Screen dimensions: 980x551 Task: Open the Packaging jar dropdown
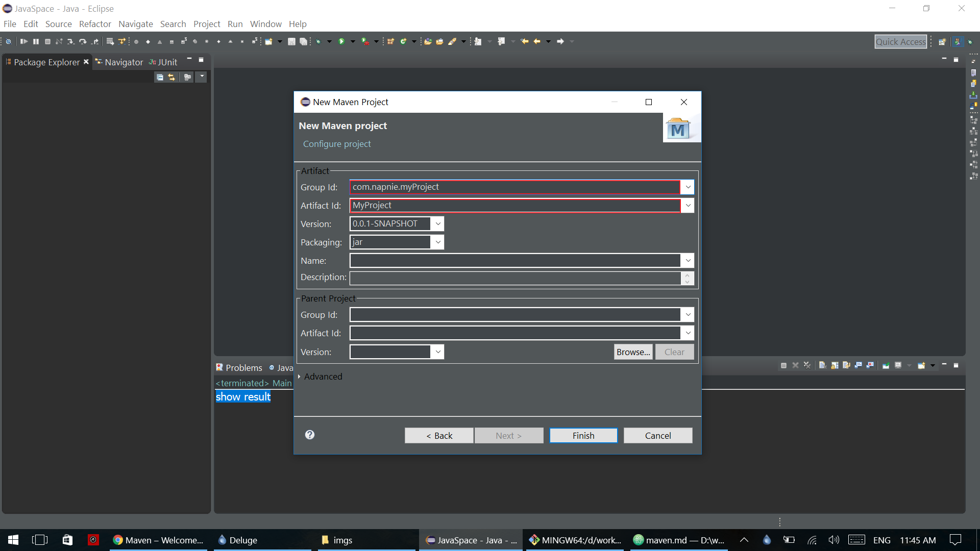437,242
